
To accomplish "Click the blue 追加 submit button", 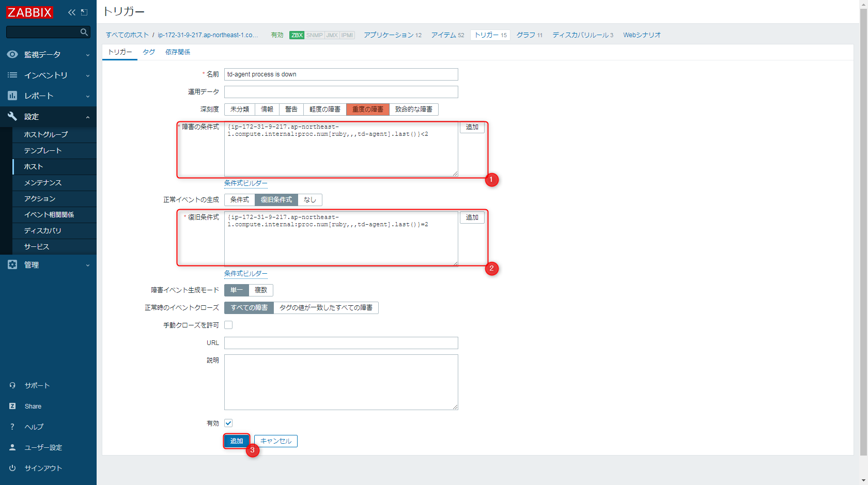I will point(237,441).
